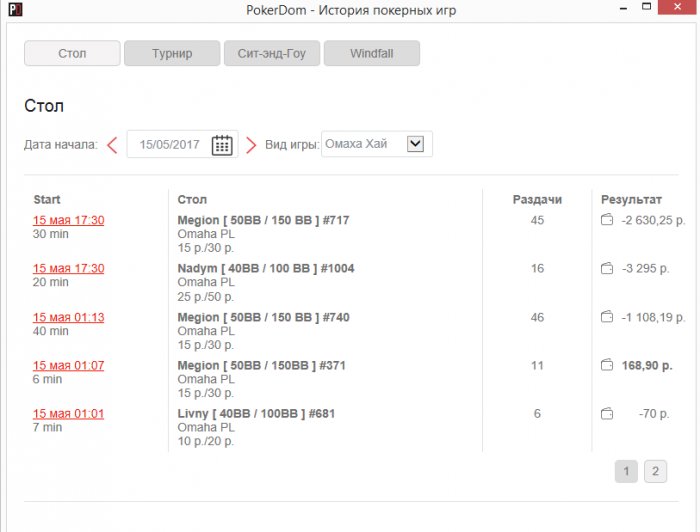
Task: Click wallet icon next to -1 108,19 р.
Action: [x=607, y=317]
